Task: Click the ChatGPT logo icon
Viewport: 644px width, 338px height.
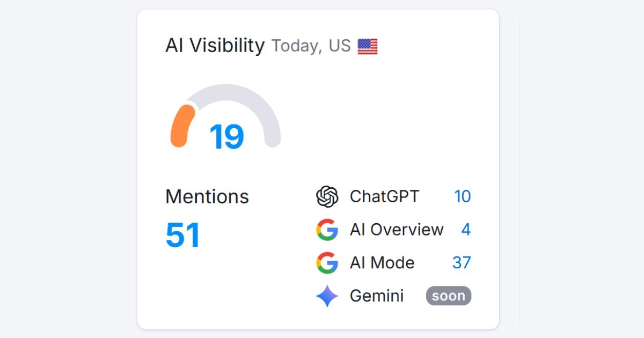Action: 327,196
